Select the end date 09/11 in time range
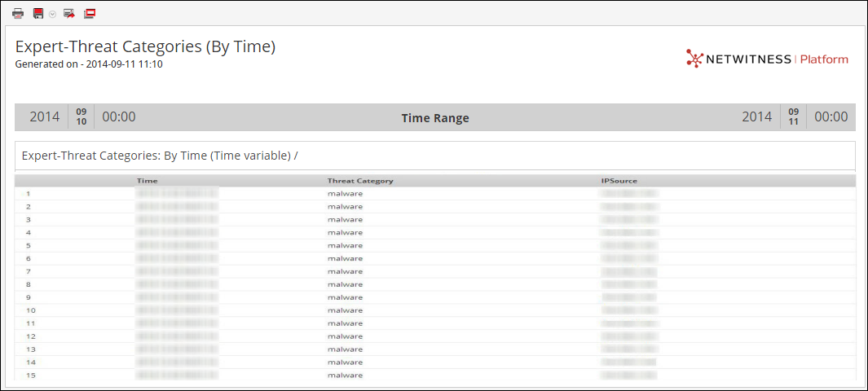Image resolution: width=868 pixels, height=391 pixels. pos(793,116)
